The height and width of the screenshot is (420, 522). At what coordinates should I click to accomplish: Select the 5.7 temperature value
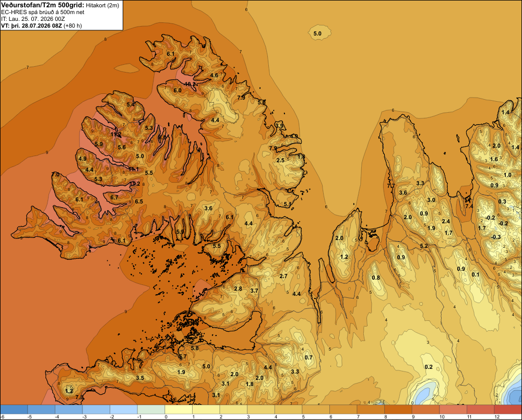pos(183,356)
